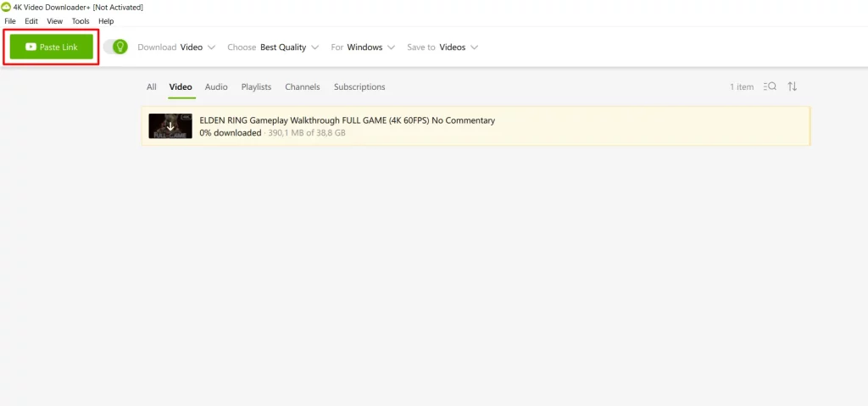
Task: Open the View menu
Action: (x=55, y=21)
